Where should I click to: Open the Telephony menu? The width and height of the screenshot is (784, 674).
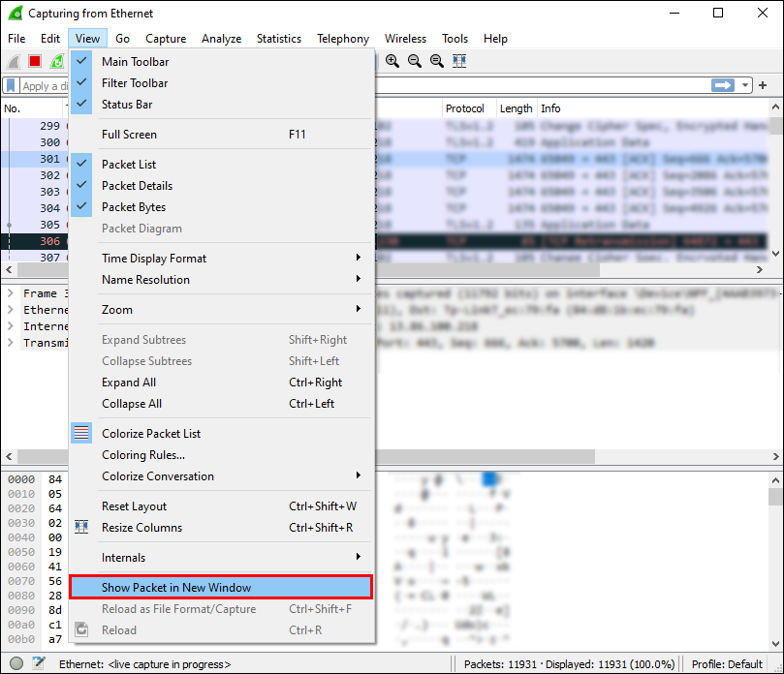[343, 39]
